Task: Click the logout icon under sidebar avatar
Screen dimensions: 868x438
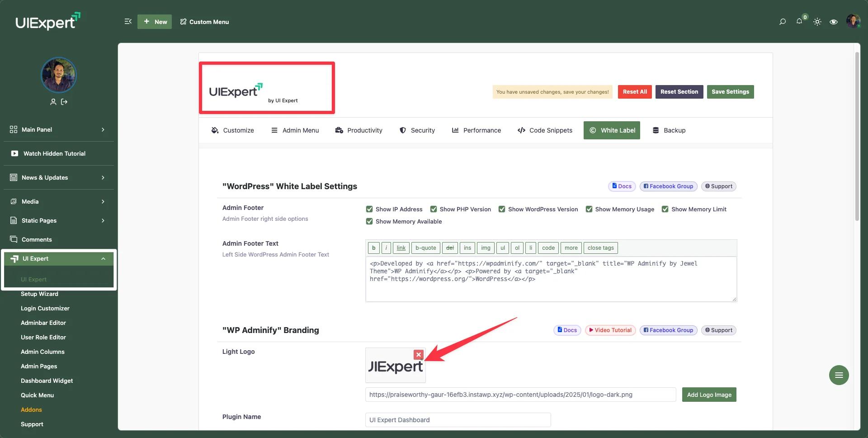Action: tap(64, 102)
